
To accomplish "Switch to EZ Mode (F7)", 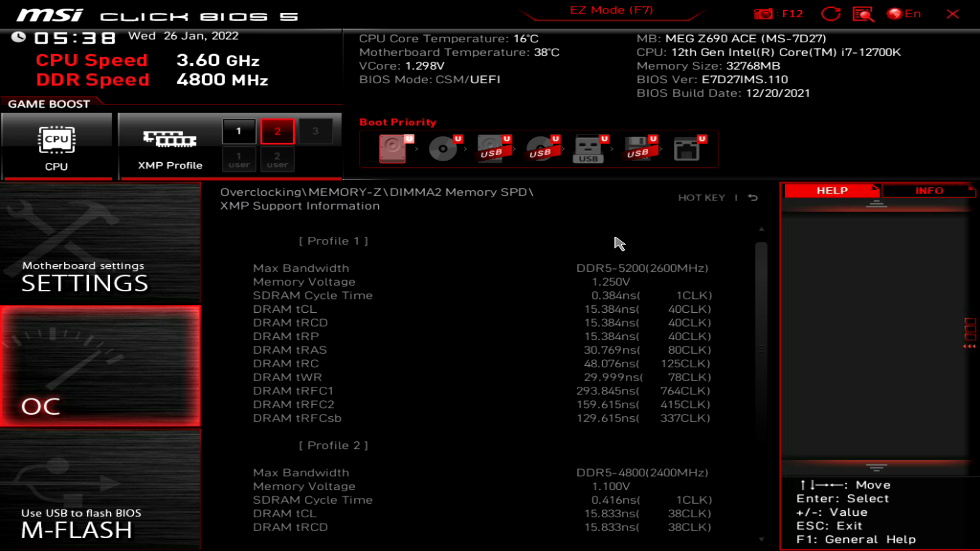I will (610, 10).
